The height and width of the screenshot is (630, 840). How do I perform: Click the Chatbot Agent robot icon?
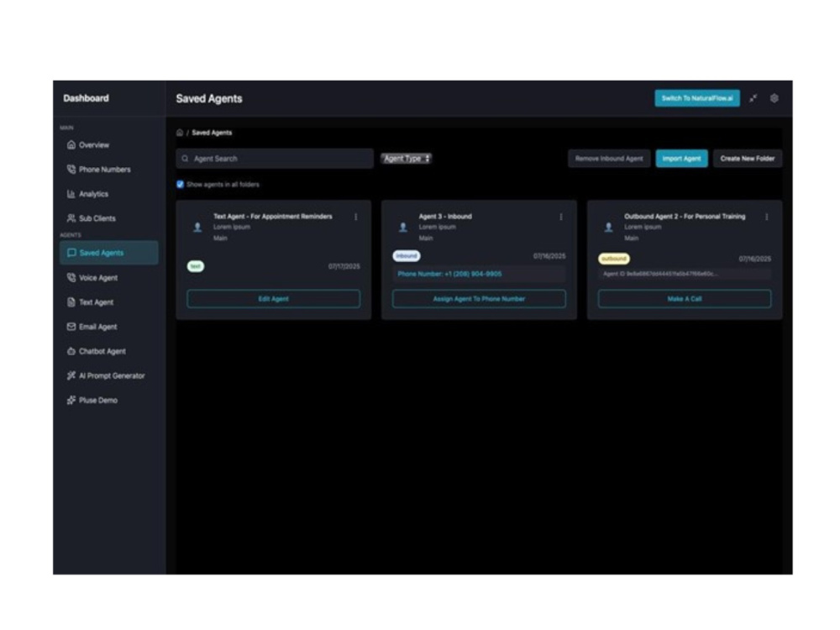pos(71,351)
